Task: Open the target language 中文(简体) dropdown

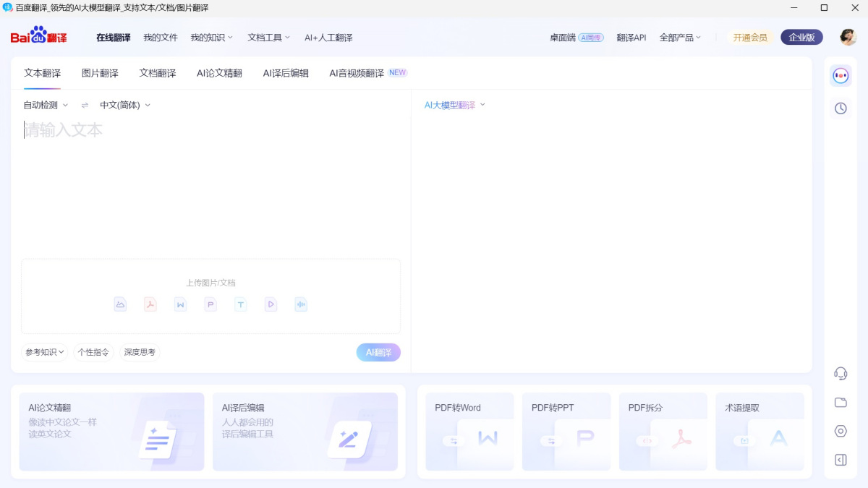Action: click(x=126, y=105)
